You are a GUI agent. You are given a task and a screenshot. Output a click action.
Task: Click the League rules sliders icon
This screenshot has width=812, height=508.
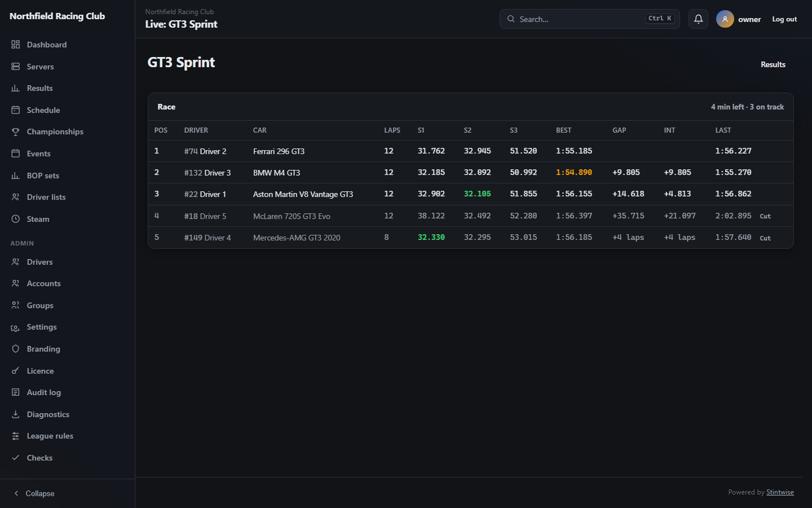click(16, 436)
